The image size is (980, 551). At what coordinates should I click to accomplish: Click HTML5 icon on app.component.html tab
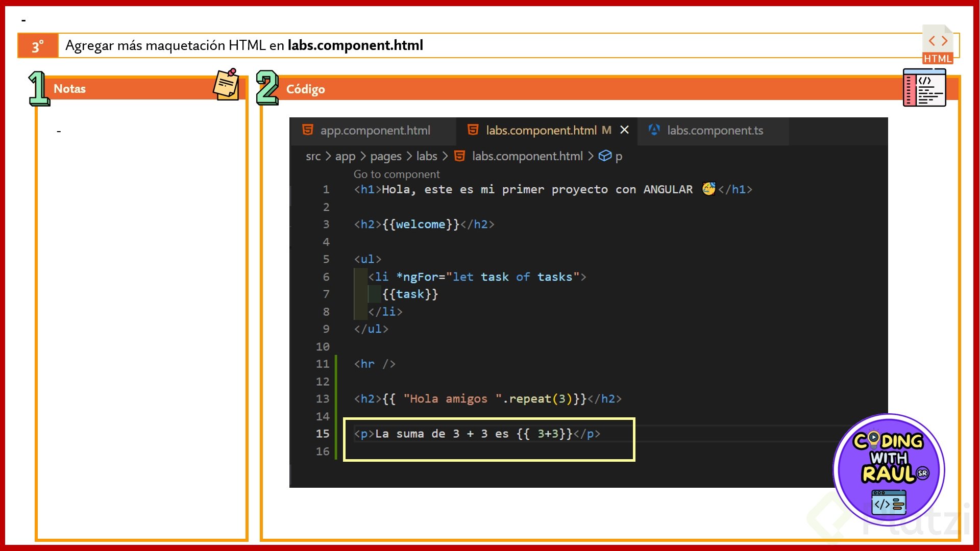(308, 130)
